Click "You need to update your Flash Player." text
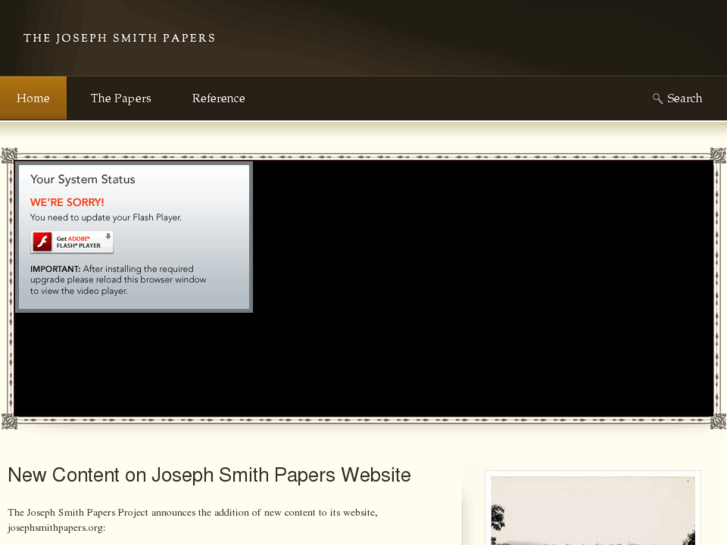The image size is (727, 545). click(x=106, y=218)
